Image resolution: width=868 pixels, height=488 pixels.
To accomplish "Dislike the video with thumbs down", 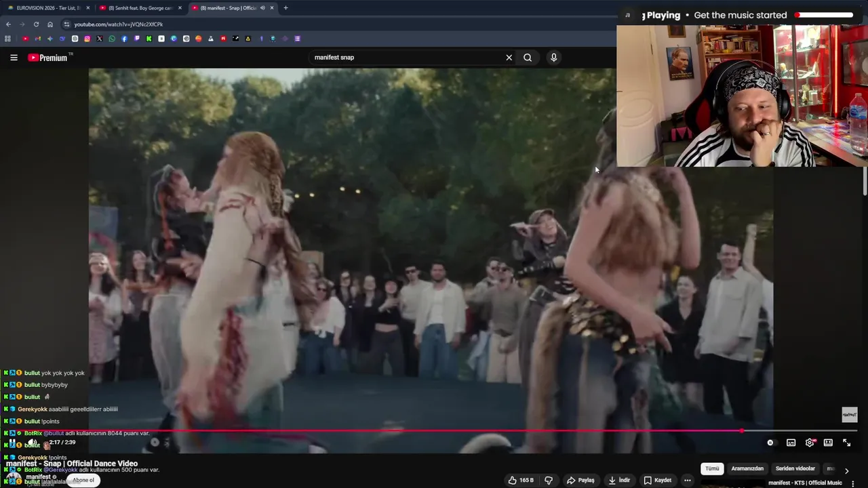I will [x=549, y=480].
